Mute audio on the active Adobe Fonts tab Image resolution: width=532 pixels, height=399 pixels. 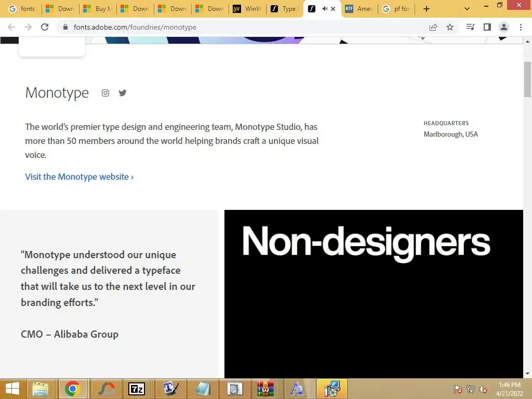[325, 9]
